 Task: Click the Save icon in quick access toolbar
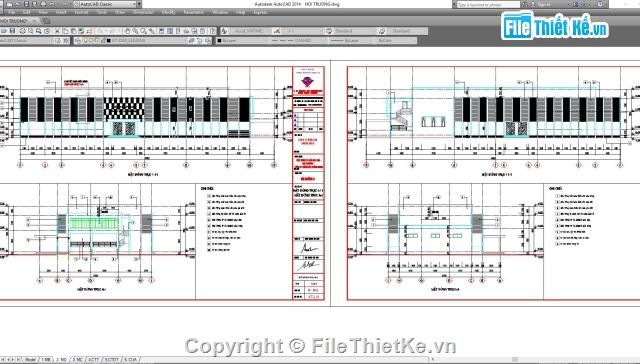coord(27,4)
